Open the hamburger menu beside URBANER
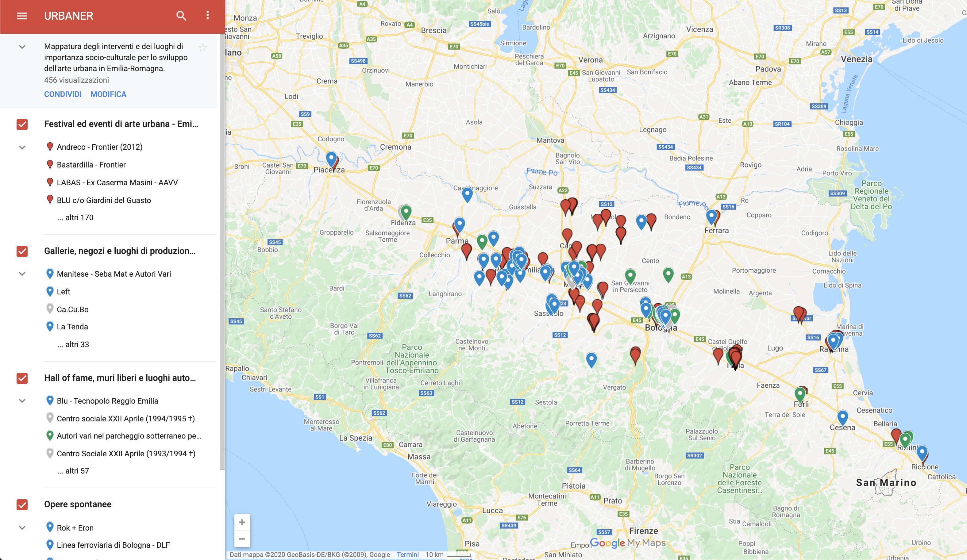The width and height of the screenshot is (967, 560). (22, 16)
